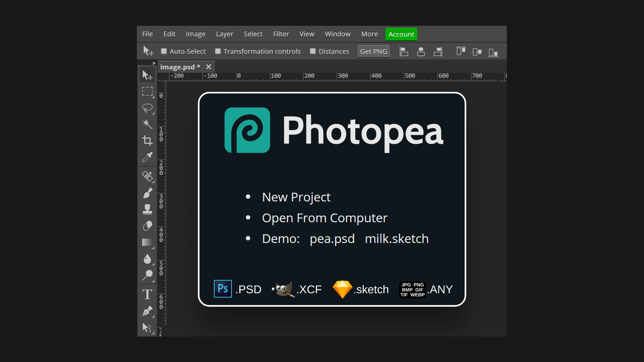Select the Eraser tool
This screenshot has width=644, height=362.
point(147,226)
